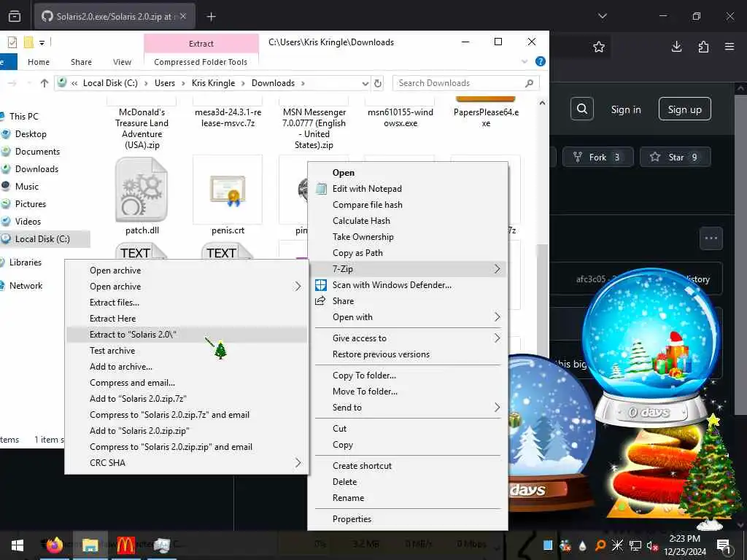Select Downloads in the navigation pane
The width and height of the screenshot is (747, 560).
[x=36, y=169]
